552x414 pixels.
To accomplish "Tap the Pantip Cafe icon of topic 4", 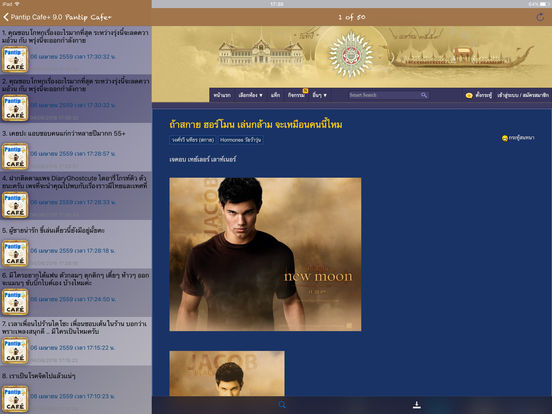I will coord(15,205).
